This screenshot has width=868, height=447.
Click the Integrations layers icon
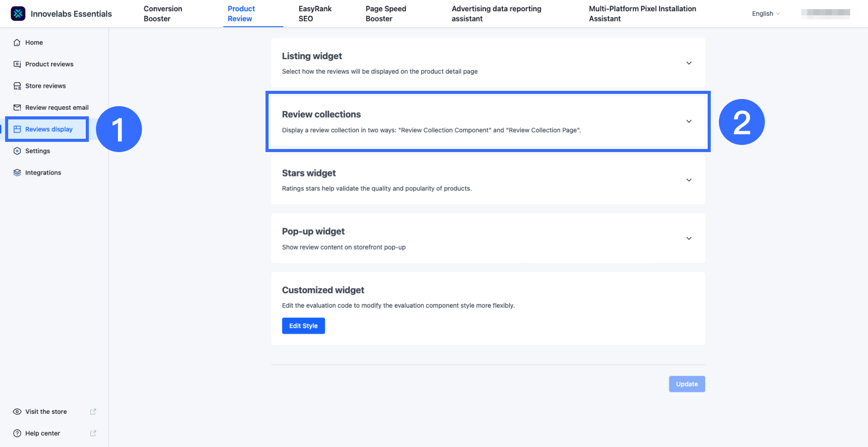(17, 173)
